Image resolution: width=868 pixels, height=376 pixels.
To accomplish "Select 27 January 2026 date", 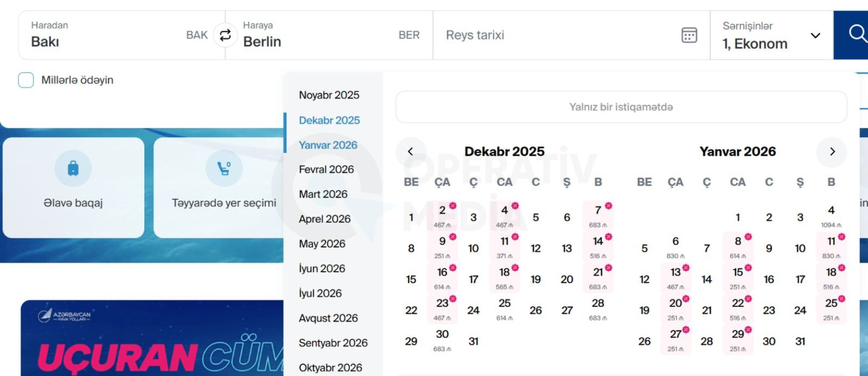I will pyautogui.click(x=676, y=340).
